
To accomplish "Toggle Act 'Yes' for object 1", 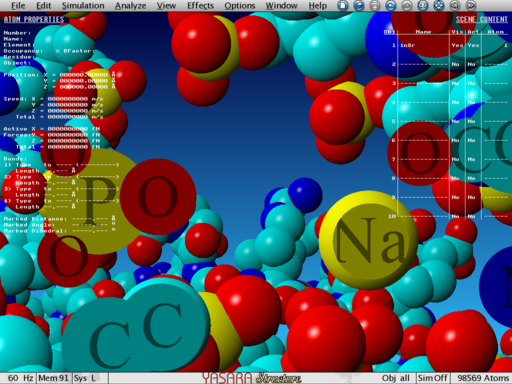I will point(473,45).
